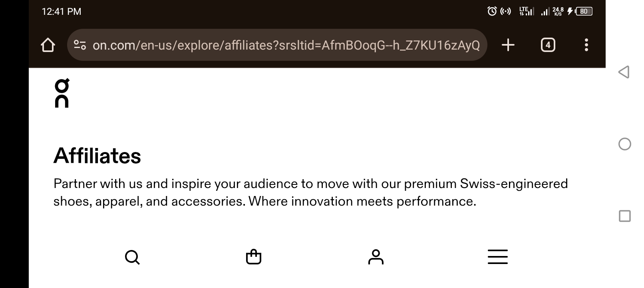644x288 pixels.
Task: Tap the browser home icon
Action: tap(48, 45)
